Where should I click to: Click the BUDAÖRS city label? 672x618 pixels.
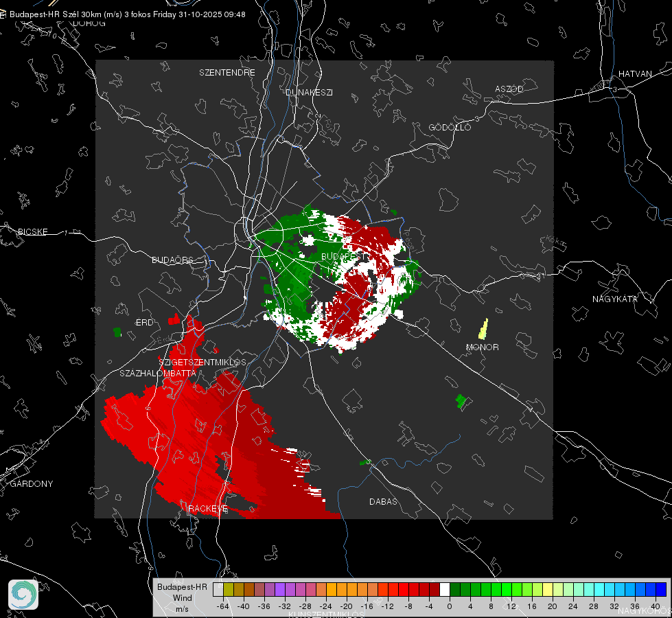click(x=173, y=260)
